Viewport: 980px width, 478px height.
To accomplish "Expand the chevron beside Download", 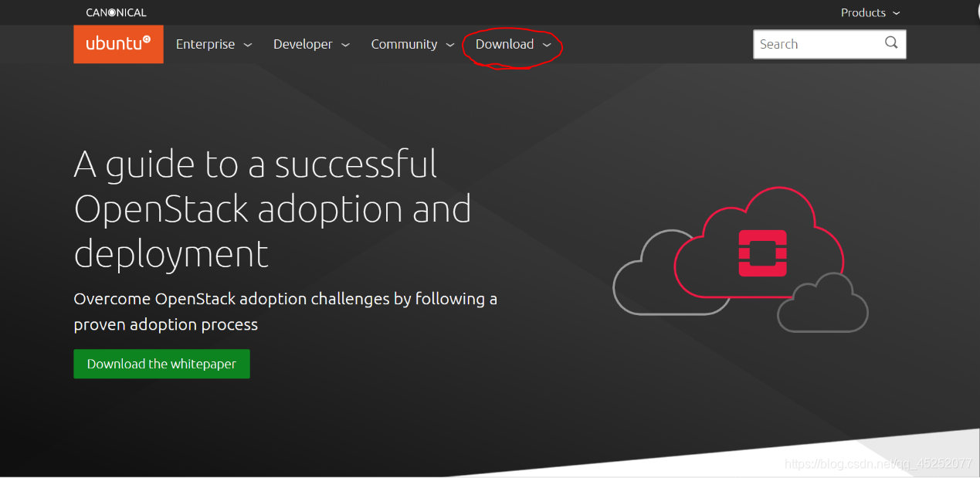I will coord(547,45).
